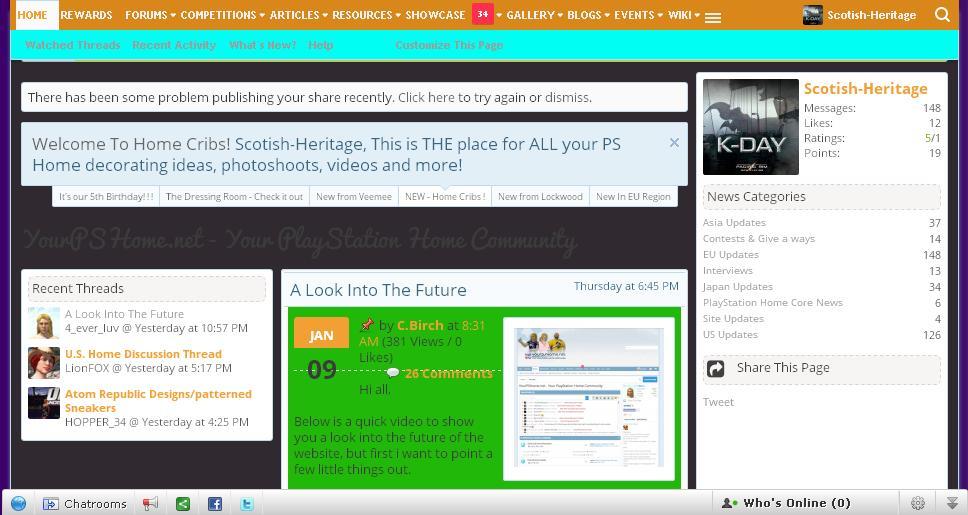Screen dimensions: 968x515
Task: Open the Interviews news category
Action: tap(728, 270)
